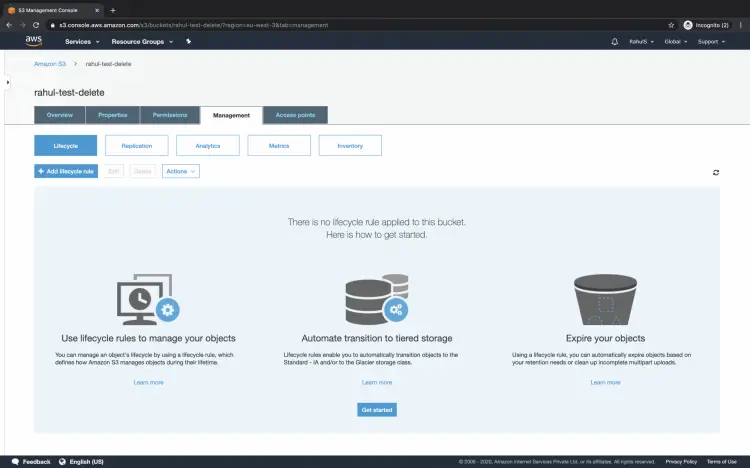The image size is (750, 468).
Task: Switch to the Access points tab
Action: [x=295, y=115]
